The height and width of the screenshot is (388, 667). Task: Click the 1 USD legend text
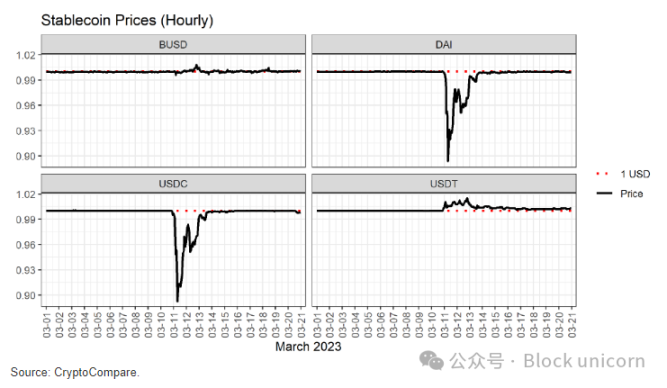pyautogui.click(x=635, y=174)
